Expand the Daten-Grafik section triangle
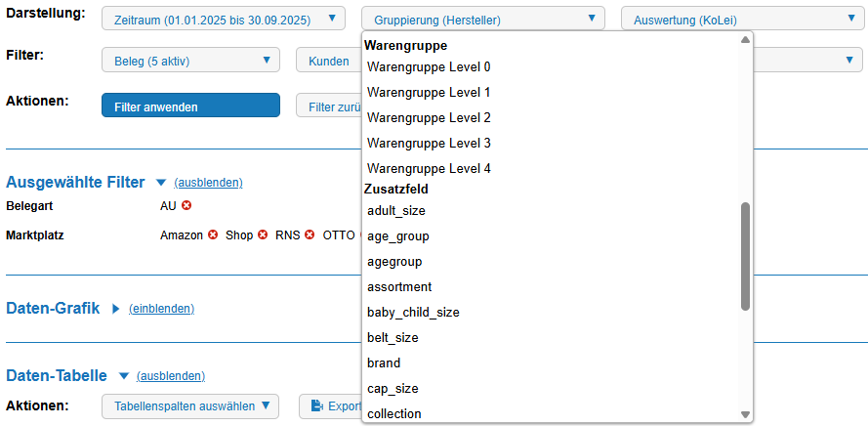This screenshot has width=868, height=426. (115, 309)
